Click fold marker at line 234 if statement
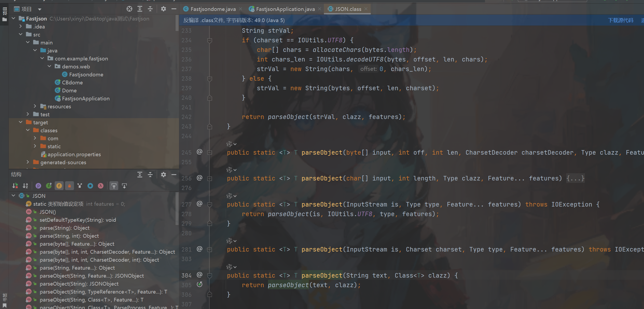 [210, 40]
